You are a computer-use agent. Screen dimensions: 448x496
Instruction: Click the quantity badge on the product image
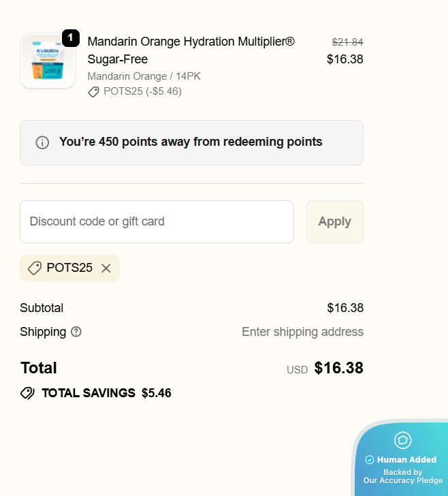tap(71, 38)
